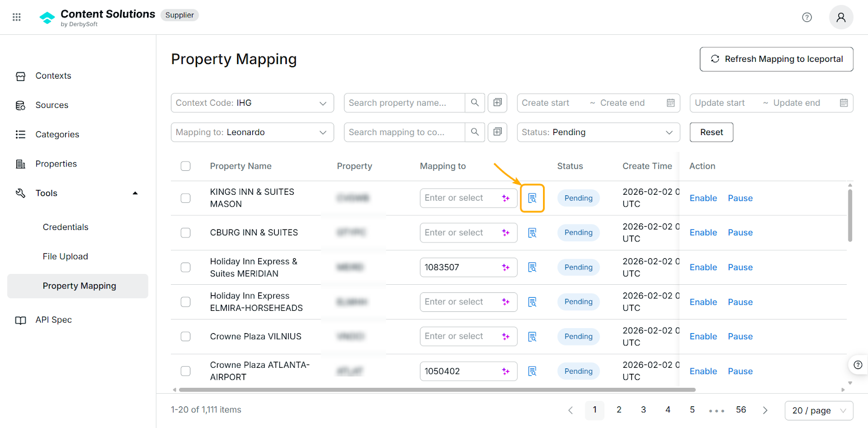Go to previous page arrow
The height and width of the screenshot is (428, 868).
570,410
